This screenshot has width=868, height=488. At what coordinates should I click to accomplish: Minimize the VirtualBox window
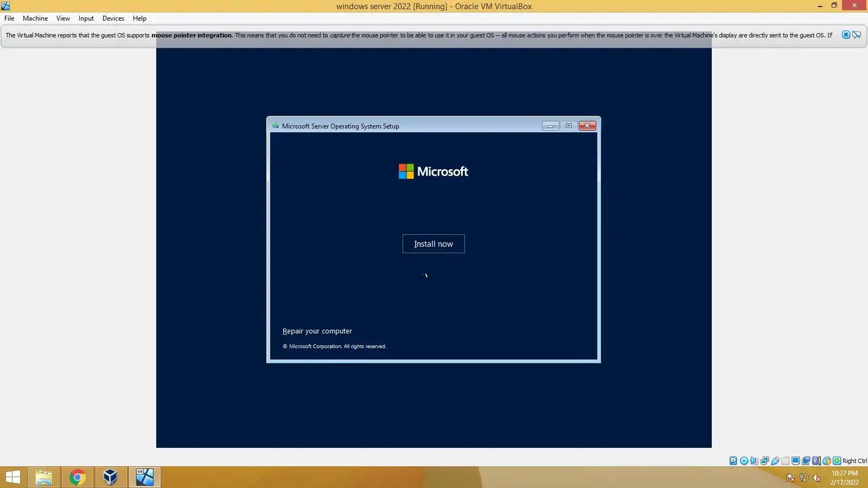[x=820, y=5]
